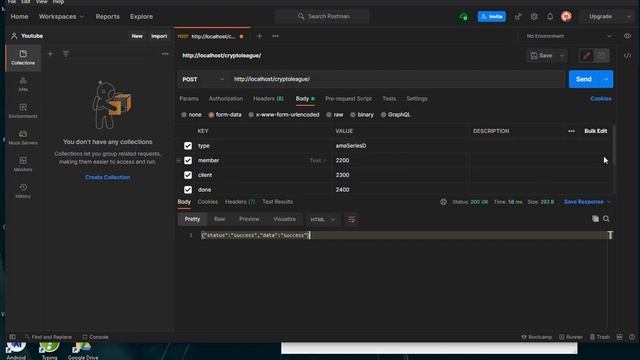
Task: Click the Search Postman box
Action: pos(322,16)
